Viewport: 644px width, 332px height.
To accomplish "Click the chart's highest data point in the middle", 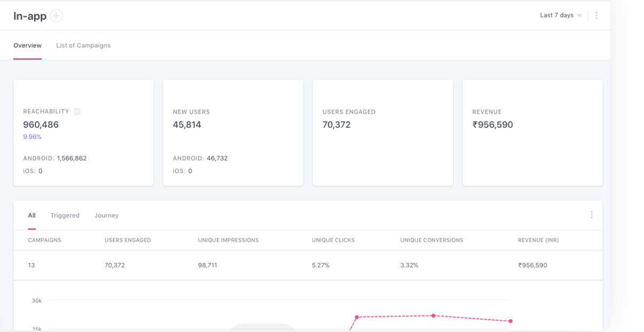I will point(433,315).
